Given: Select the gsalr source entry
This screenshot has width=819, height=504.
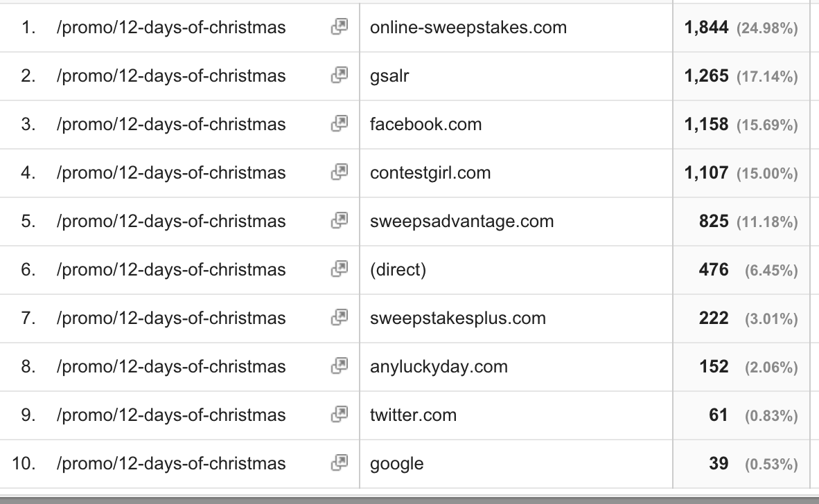Looking at the screenshot, I should [389, 76].
